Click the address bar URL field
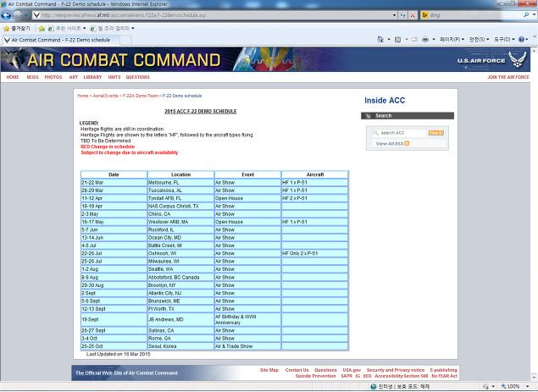Image resolution: width=538 pixels, height=392 pixels. tap(213, 15)
